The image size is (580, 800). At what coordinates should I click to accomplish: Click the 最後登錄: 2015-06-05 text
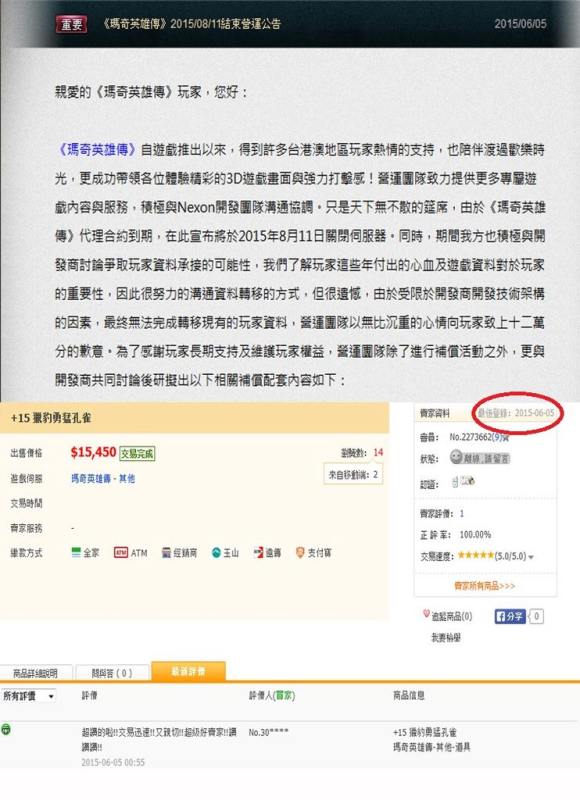tap(515, 413)
